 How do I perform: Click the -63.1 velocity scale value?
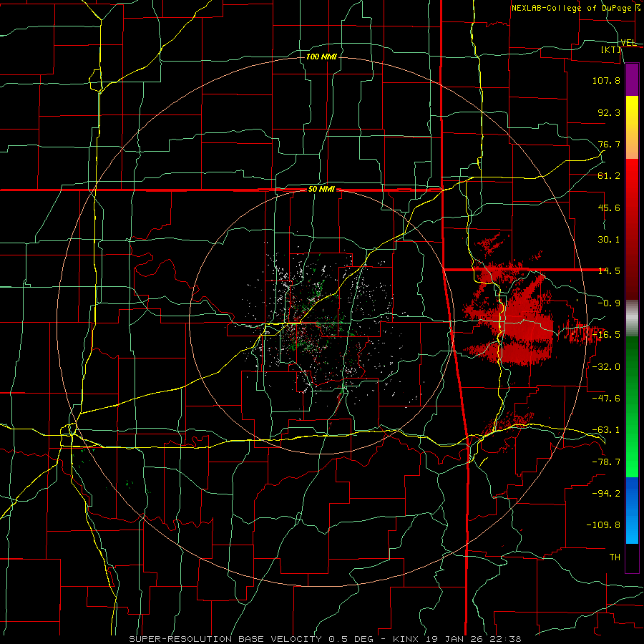click(x=606, y=430)
